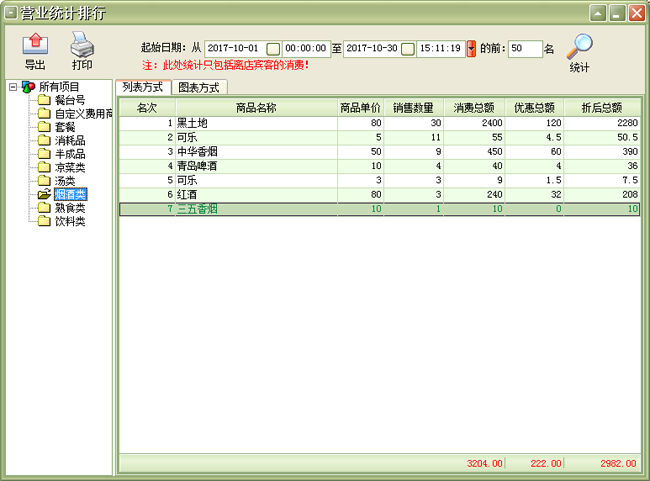Click the 导出 export icon
The height and width of the screenshot is (481, 650).
[x=35, y=44]
